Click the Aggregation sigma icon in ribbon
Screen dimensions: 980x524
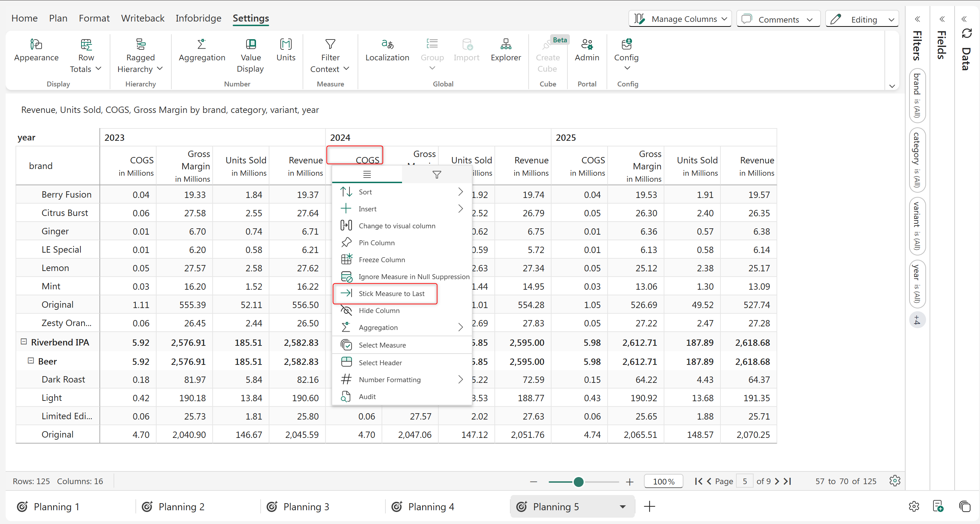click(202, 45)
